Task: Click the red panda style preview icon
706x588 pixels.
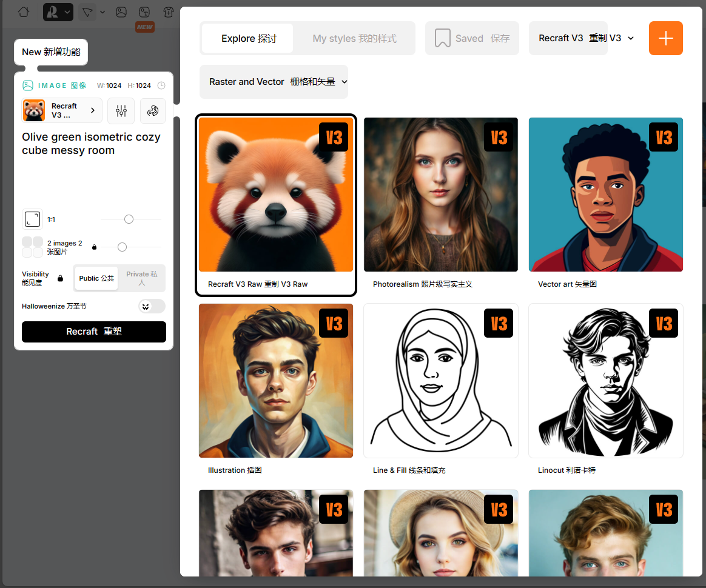Action: 34,111
